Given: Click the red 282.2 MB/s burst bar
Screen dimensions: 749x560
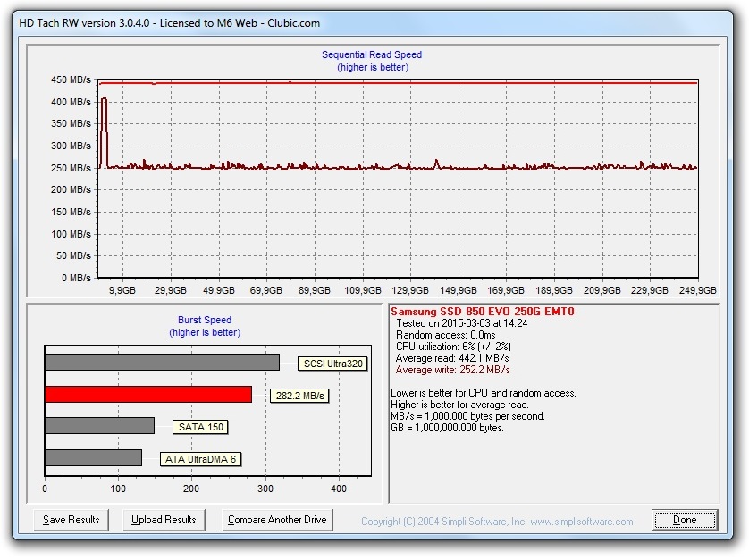Looking at the screenshot, I should 148,395.
